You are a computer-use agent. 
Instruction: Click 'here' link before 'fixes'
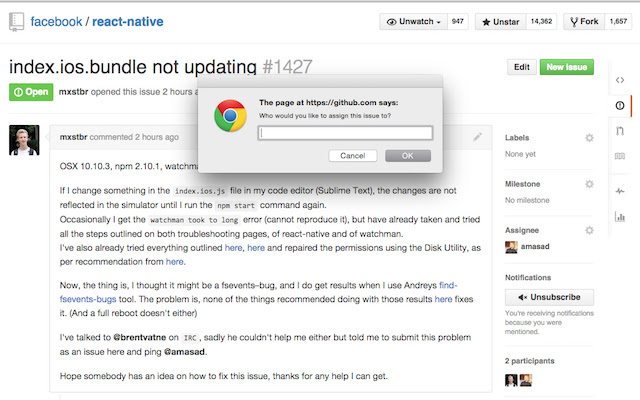(x=443, y=299)
